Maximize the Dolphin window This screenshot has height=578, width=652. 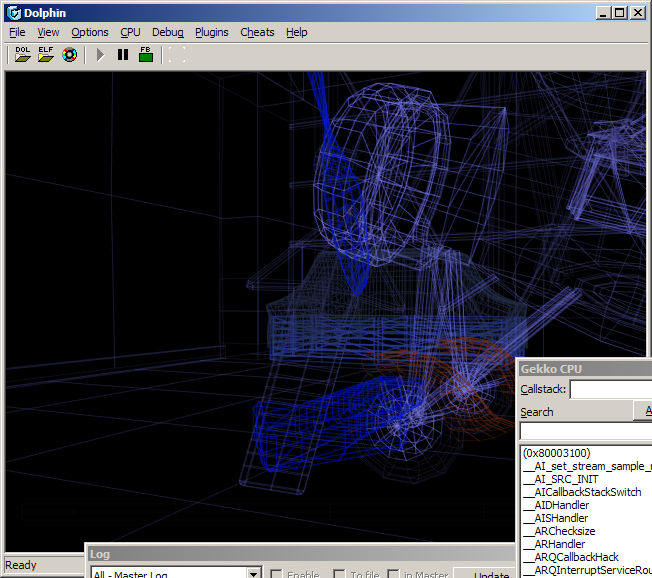(x=619, y=13)
